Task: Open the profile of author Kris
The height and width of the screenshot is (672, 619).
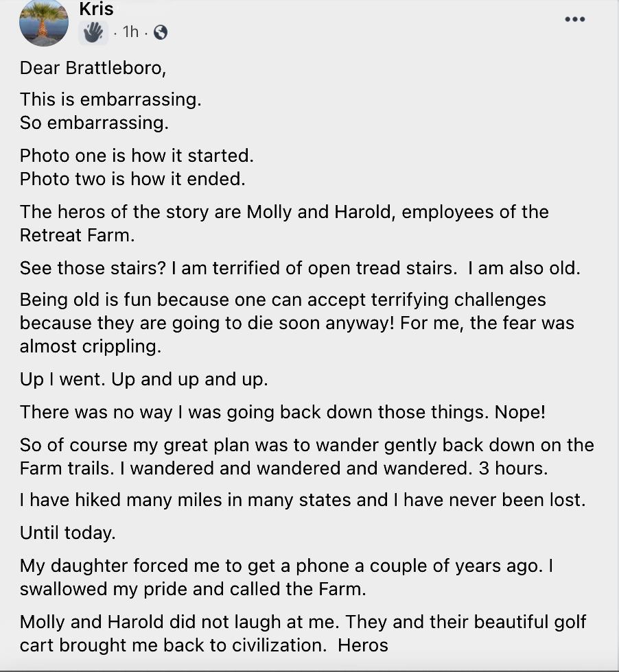Action: [96, 9]
